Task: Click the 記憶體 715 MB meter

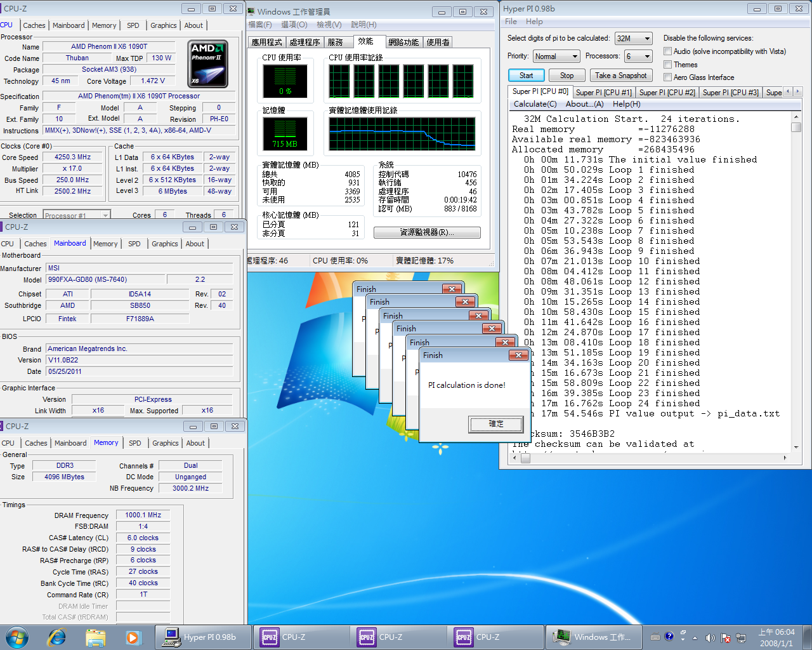Action: pos(285,133)
